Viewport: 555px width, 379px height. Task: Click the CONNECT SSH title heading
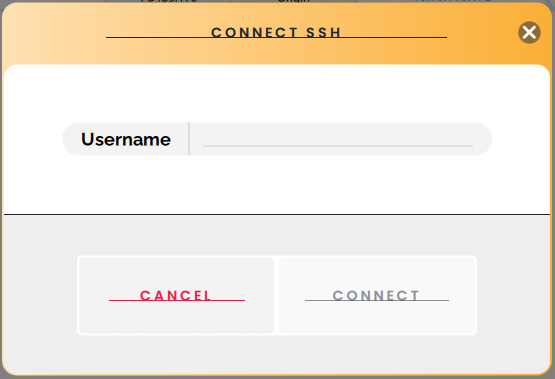[x=276, y=32]
